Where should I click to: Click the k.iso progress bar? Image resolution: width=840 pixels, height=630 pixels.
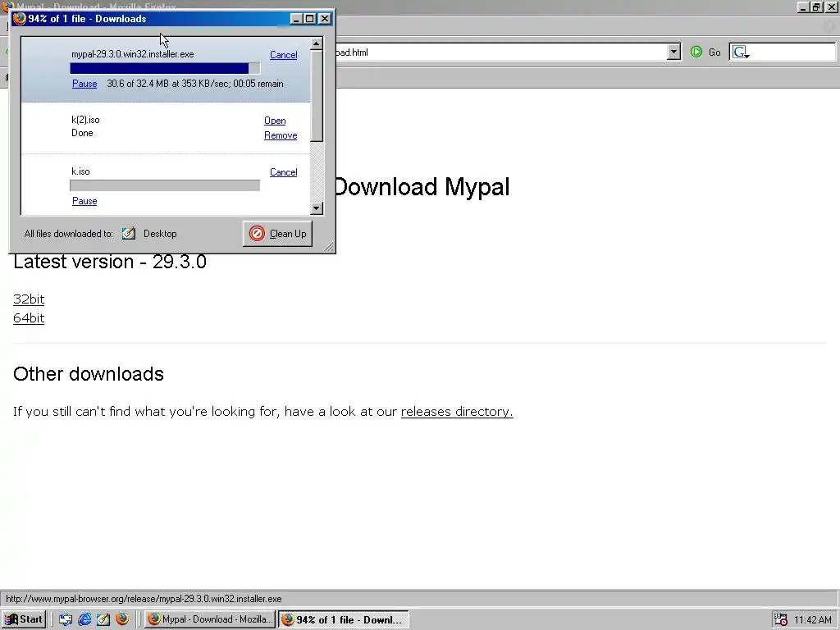point(165,185)
